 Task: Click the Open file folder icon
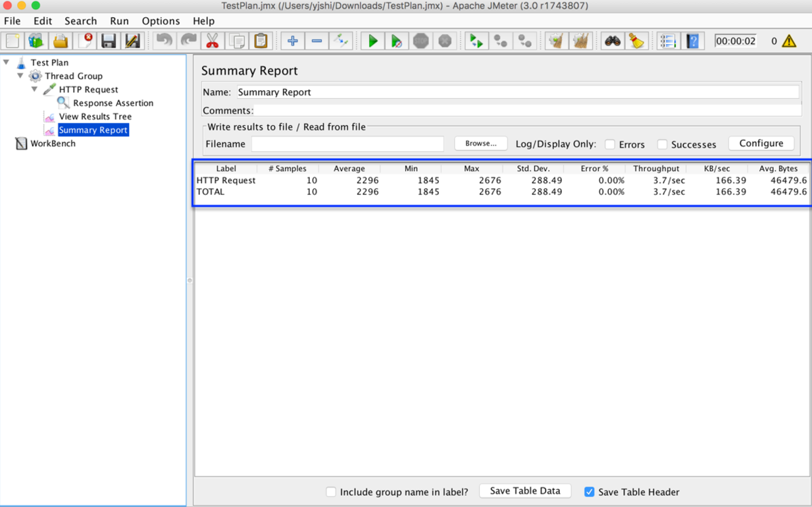(x=61, y=41)
